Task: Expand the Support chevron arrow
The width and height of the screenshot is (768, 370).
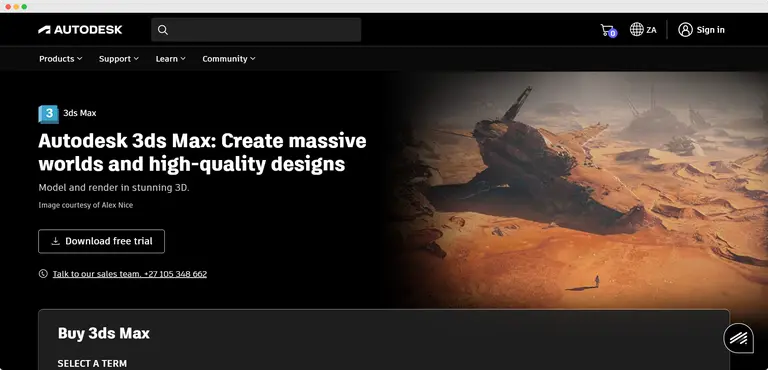Action: pyautogui.click(x=136, y=59)
